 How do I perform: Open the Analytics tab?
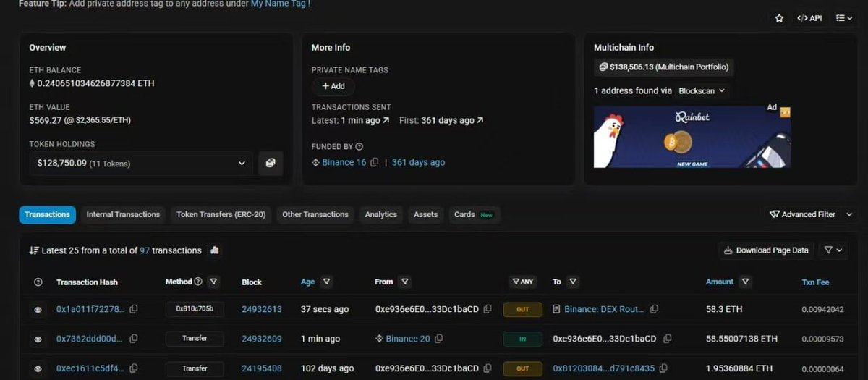click(381, 215)
